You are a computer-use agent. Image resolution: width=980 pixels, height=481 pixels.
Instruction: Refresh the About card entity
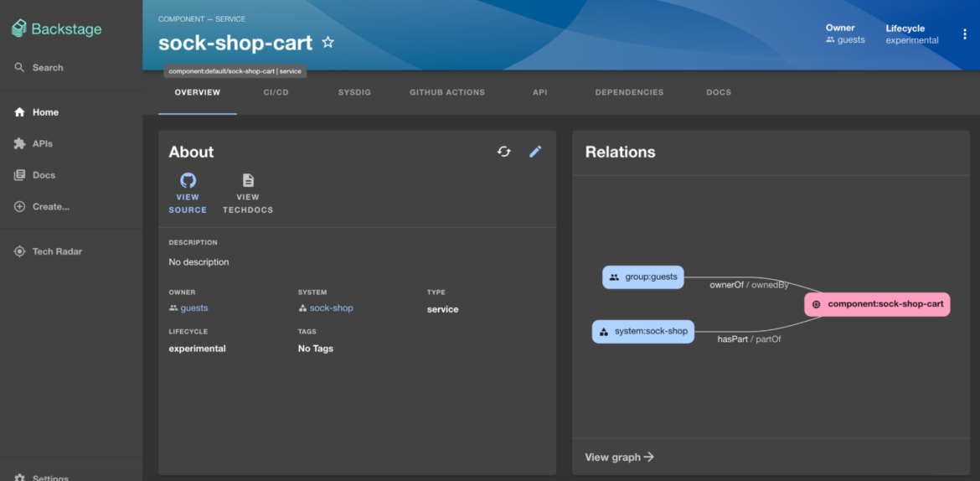point(503,152)
